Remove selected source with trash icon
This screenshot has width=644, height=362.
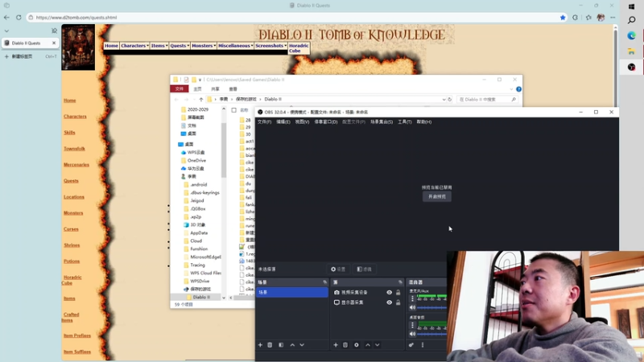(x=345, y=345)
